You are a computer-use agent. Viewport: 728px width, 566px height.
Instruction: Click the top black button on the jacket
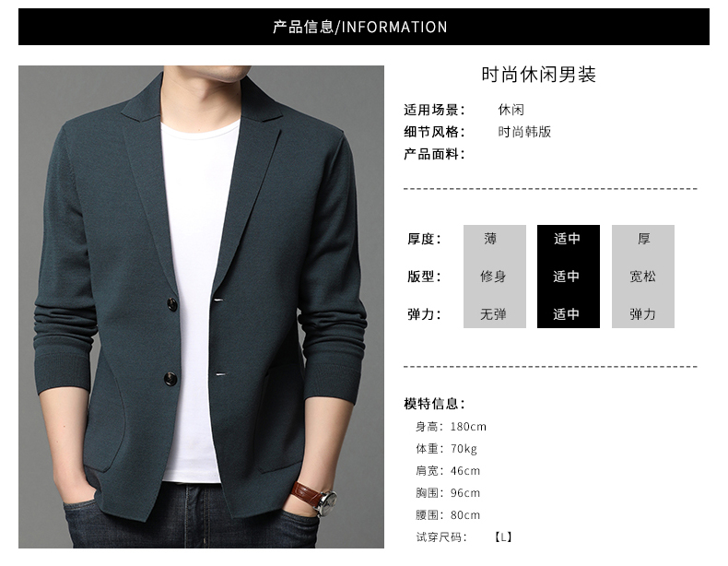point(171,304)
